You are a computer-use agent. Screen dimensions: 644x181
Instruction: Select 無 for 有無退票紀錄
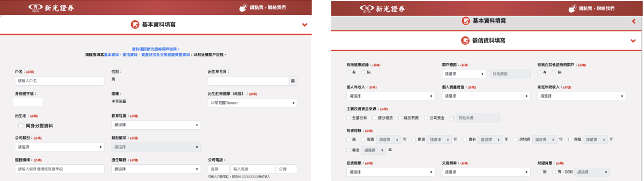pyautogui.click(x=363, y=72)
